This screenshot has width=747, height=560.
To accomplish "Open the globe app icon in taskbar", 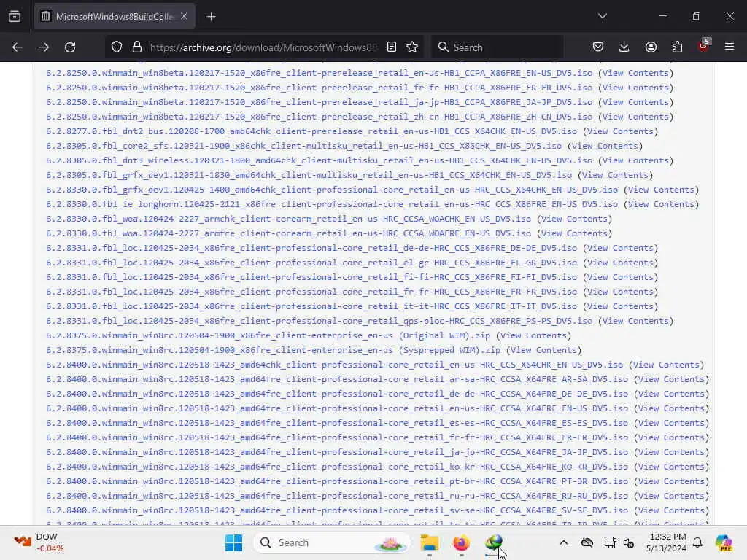I will [x=494, y=542].
